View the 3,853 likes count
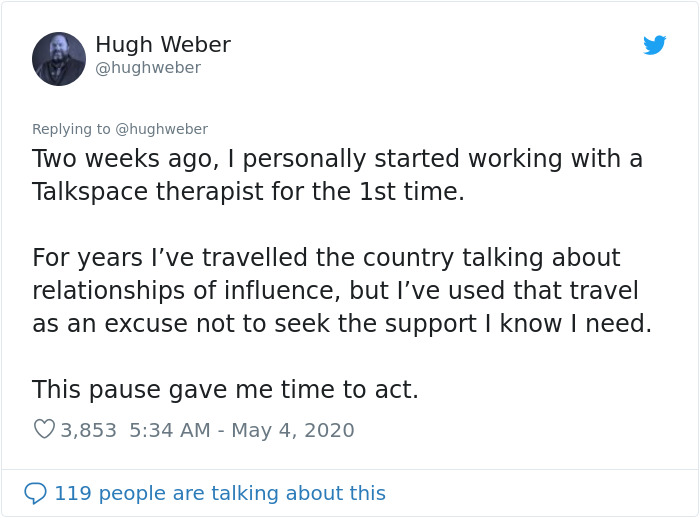The height and width of the screenshot is (518, 700). click(88, 430)
